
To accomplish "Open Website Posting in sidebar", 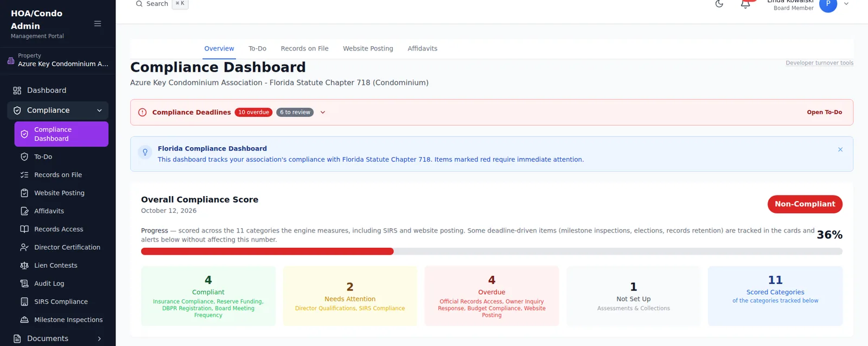I will tap(61, 193).
